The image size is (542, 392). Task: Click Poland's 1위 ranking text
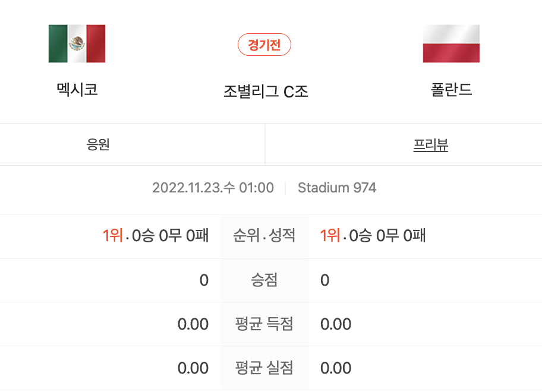(x=330, y=236)
